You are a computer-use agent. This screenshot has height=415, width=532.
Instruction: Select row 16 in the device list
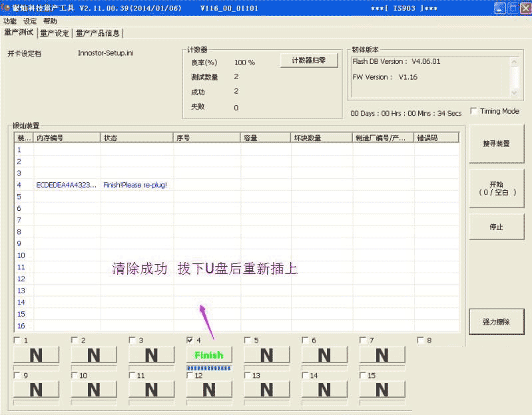point(237,326)
